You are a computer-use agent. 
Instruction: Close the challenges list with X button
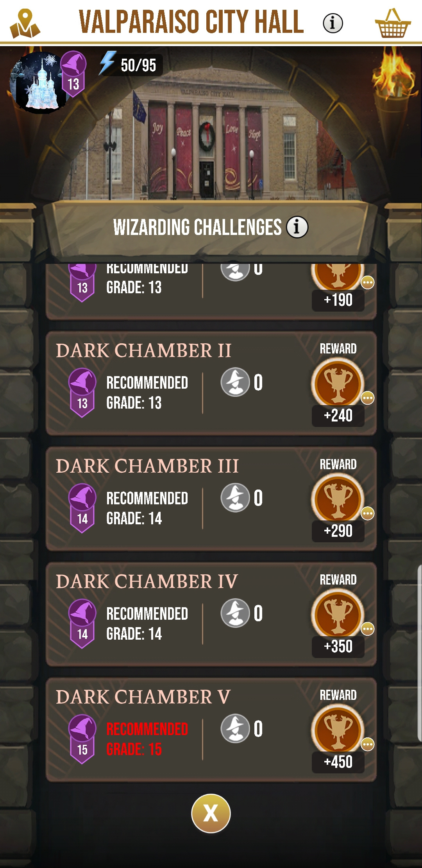coord(211,813)
